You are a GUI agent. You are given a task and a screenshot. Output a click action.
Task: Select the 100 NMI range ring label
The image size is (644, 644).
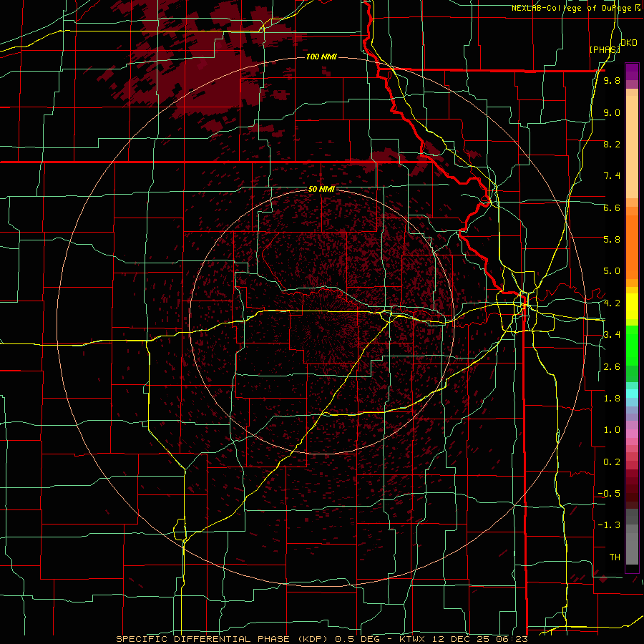coord(321,57)
